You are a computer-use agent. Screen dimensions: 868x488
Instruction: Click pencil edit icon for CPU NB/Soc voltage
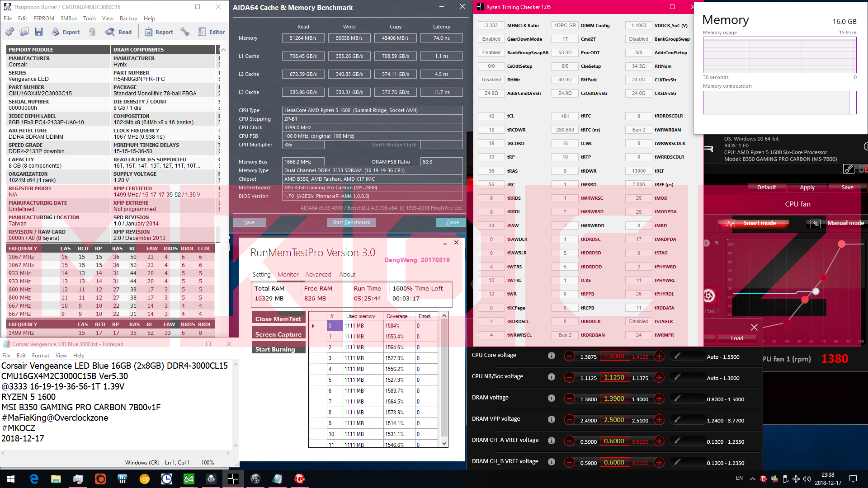677,377
